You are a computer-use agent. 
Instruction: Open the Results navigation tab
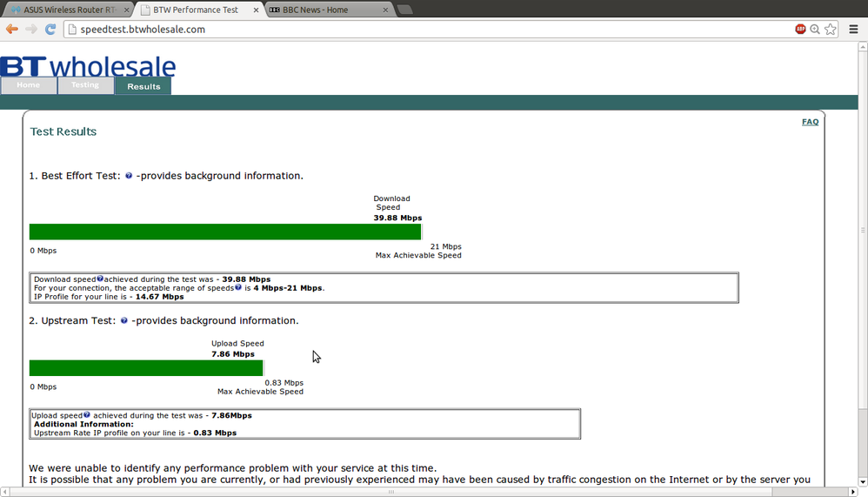[x=144, y=86]
